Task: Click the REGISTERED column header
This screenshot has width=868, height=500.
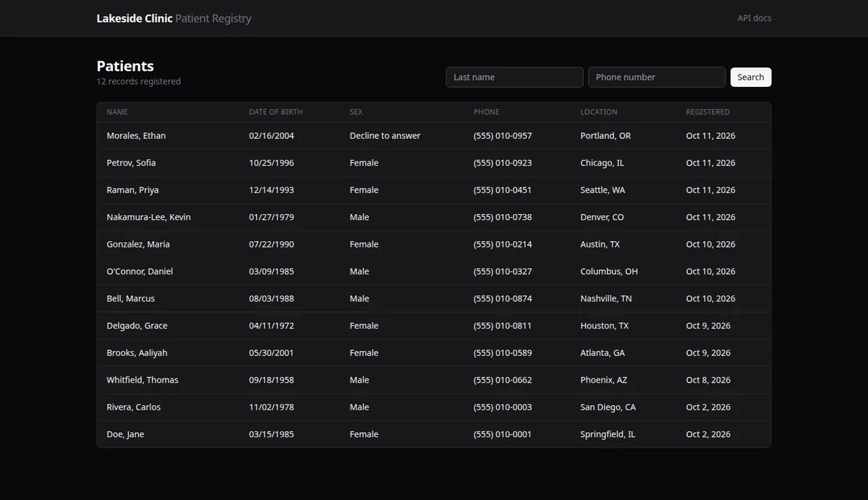Action: pyautogui.click(x=707, y=112)
